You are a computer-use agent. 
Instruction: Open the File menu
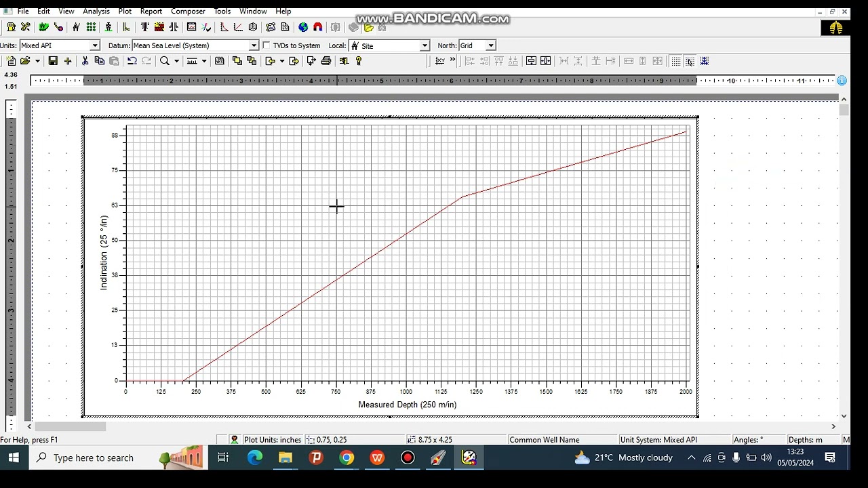[23, 11]
